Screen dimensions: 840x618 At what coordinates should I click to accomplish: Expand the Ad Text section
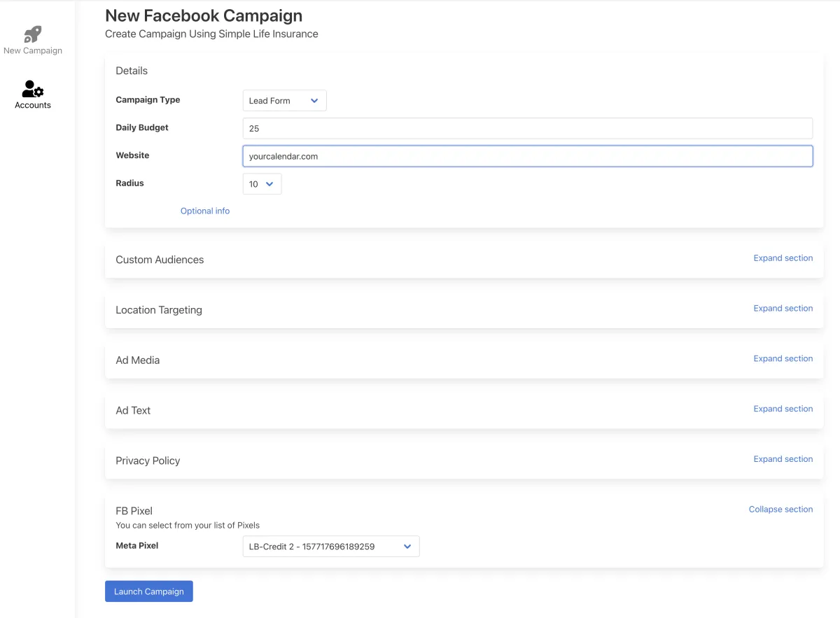(783, 409)
